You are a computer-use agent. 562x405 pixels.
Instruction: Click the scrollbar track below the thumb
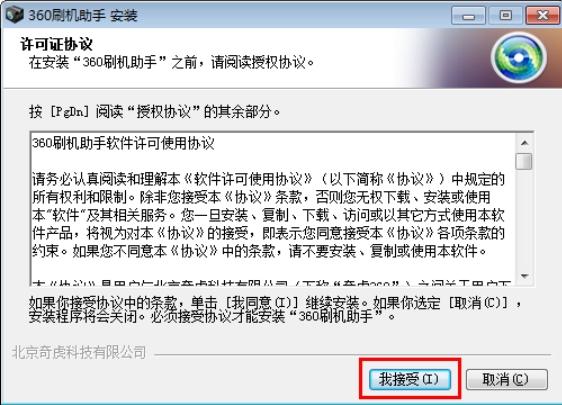(525, 219)
